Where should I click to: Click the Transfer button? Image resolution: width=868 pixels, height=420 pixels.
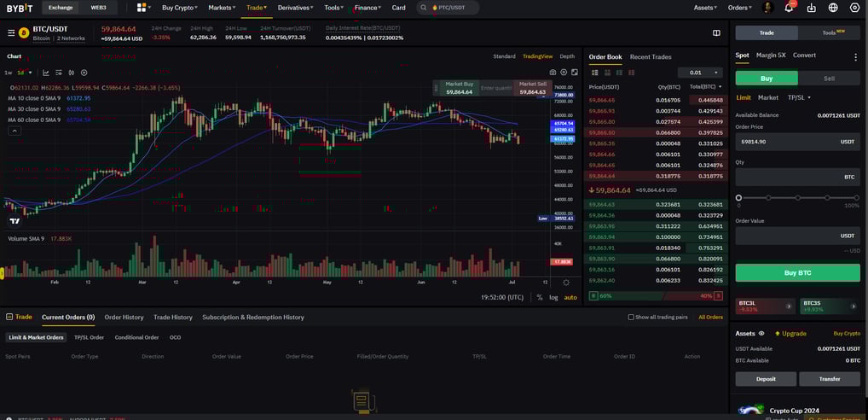[x=830, y=379]
